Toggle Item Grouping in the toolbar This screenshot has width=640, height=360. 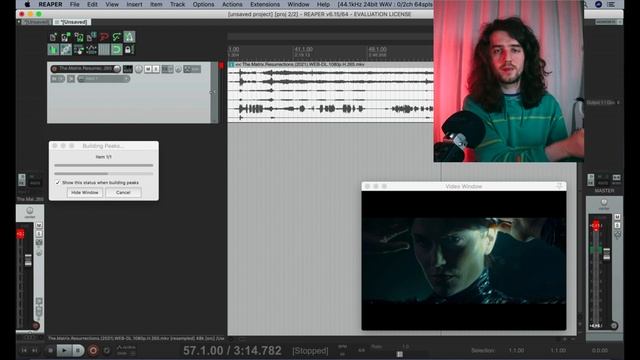[66, 50]
